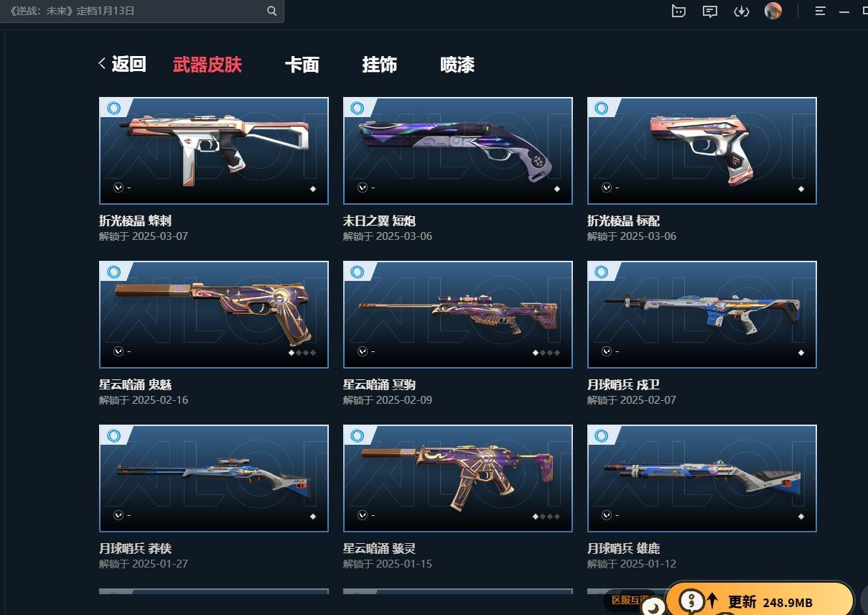Select the 武器皮肤 tab
The height and width of the screenshot is (615, 868).
pos(207,65)
